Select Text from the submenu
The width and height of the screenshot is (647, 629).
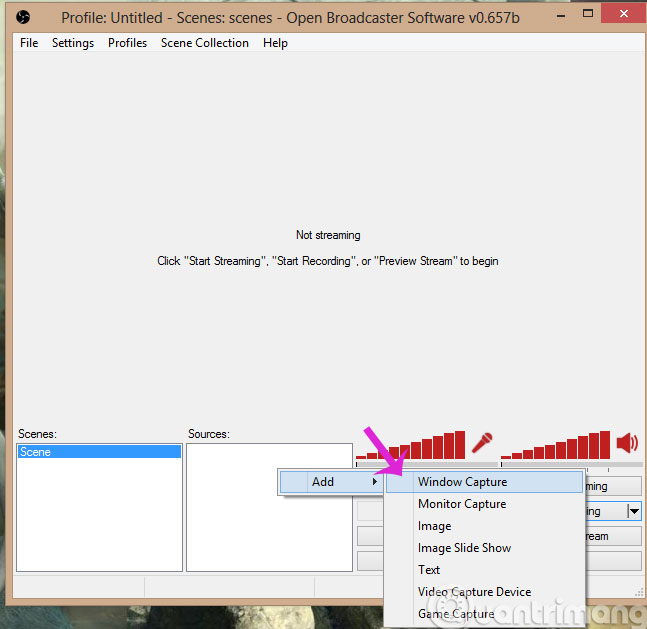[484, 570]
